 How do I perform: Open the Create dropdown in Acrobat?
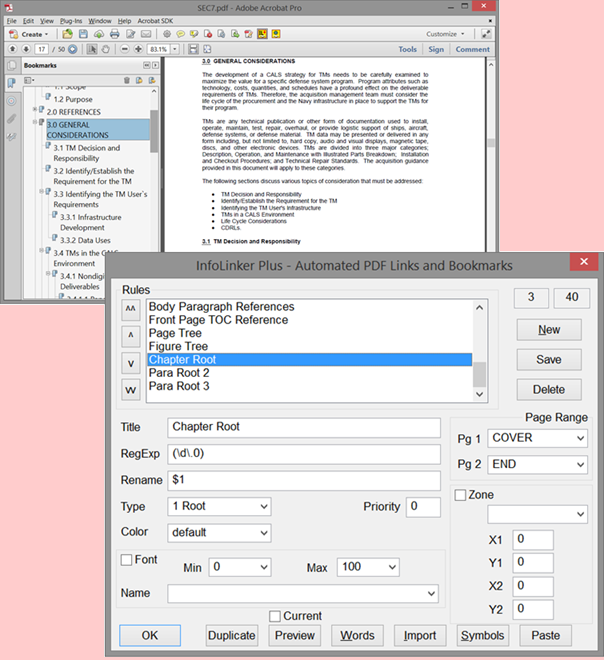pos(29,34)
